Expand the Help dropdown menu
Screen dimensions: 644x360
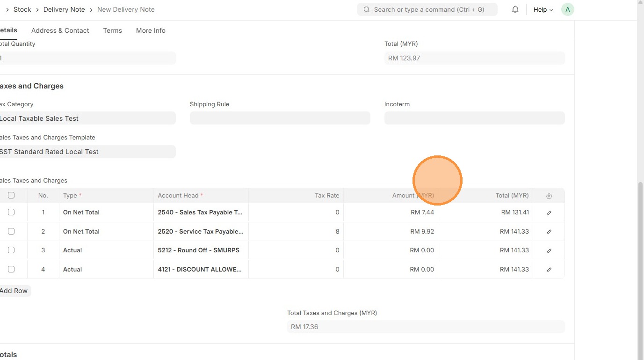543,9
